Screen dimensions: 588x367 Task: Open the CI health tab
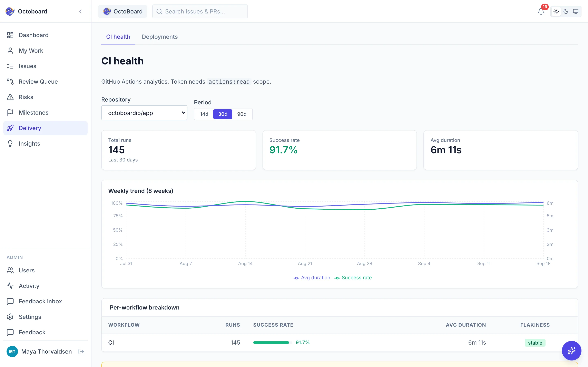tap(118, 37)
